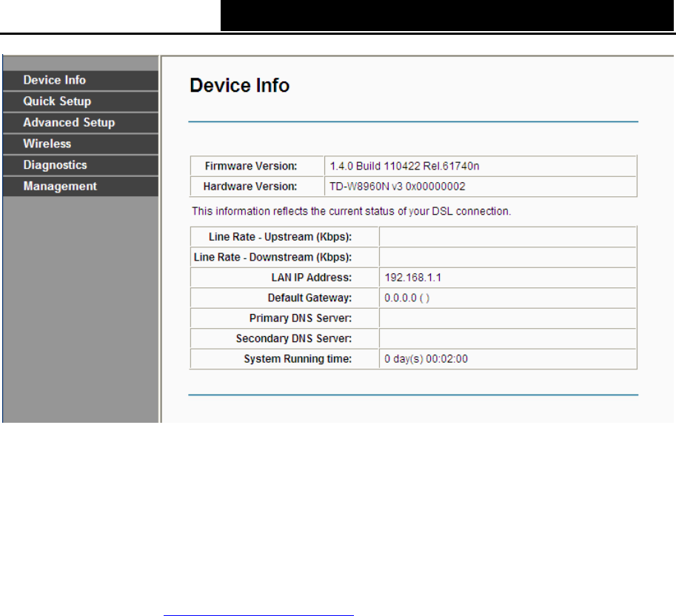The height and width of the screenshot is (616, 676).
Task: Select the Default Gateway label
Action: [309, 298]
